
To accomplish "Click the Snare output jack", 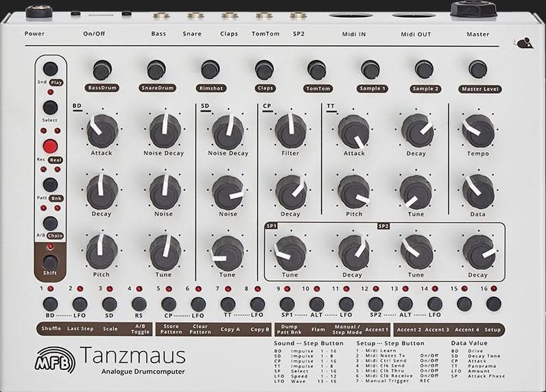I will 195,16.
